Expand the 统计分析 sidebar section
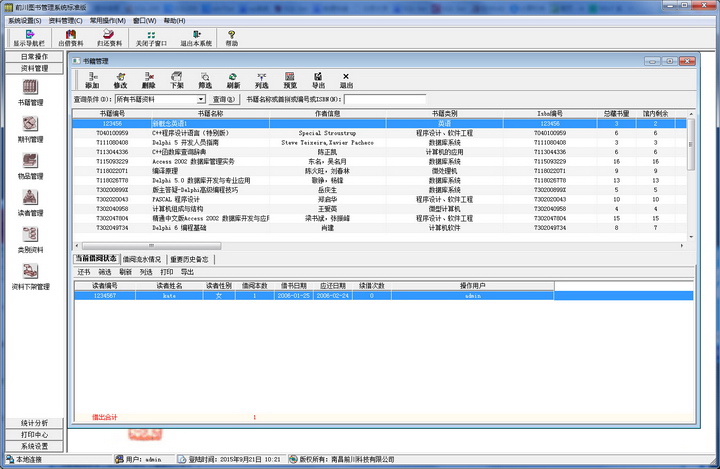 (x=35, y=423)
